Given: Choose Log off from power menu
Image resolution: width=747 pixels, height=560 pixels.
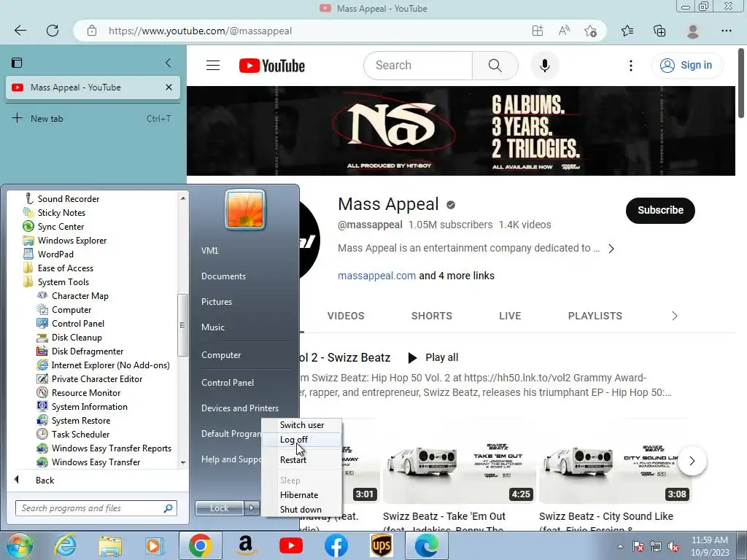Looking at the screenshot, I should coord(301,440).
